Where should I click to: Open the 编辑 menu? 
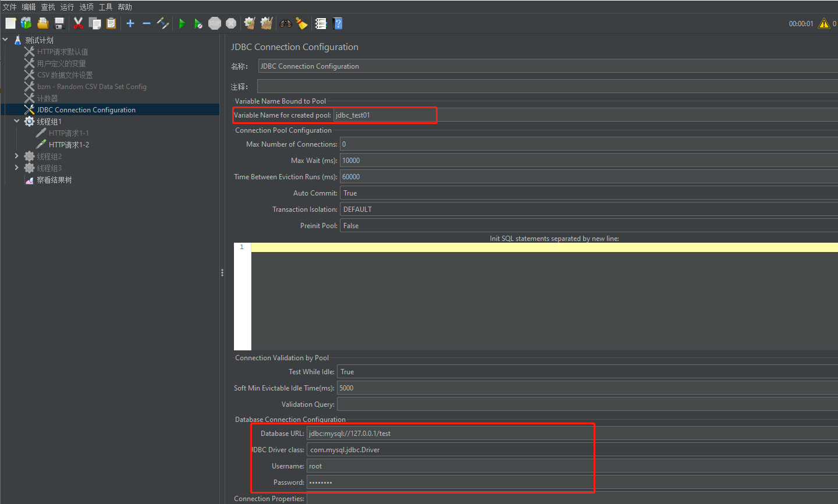[29, 7]
